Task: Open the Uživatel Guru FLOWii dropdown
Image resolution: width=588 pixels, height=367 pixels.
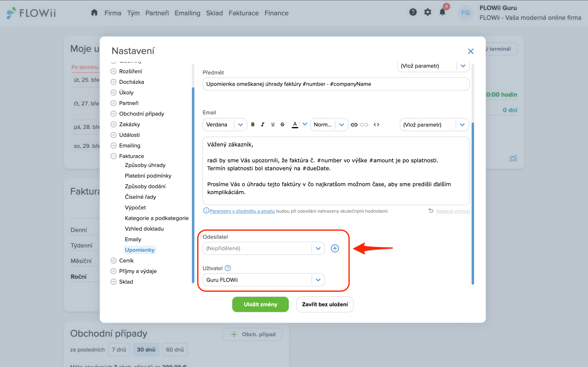Action: [263, 280]
